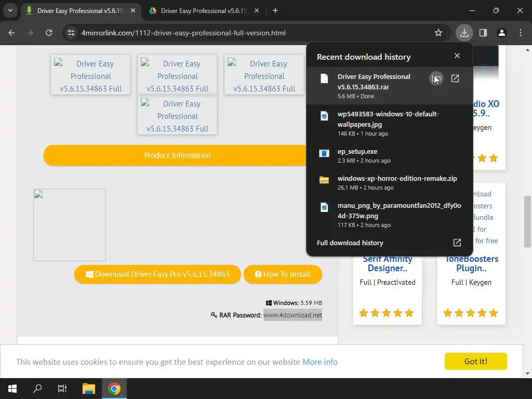
Task: Click the ep_setup.exe application icon
Action: click(324, 153)
